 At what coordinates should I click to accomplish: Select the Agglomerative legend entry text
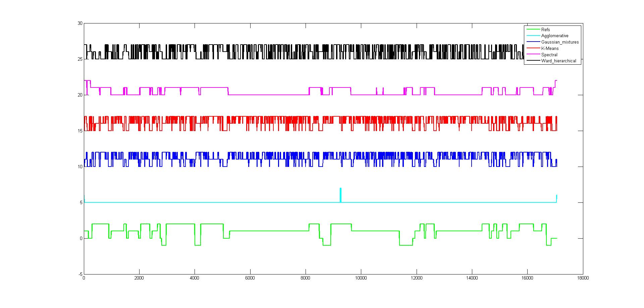tap(554, 36)
